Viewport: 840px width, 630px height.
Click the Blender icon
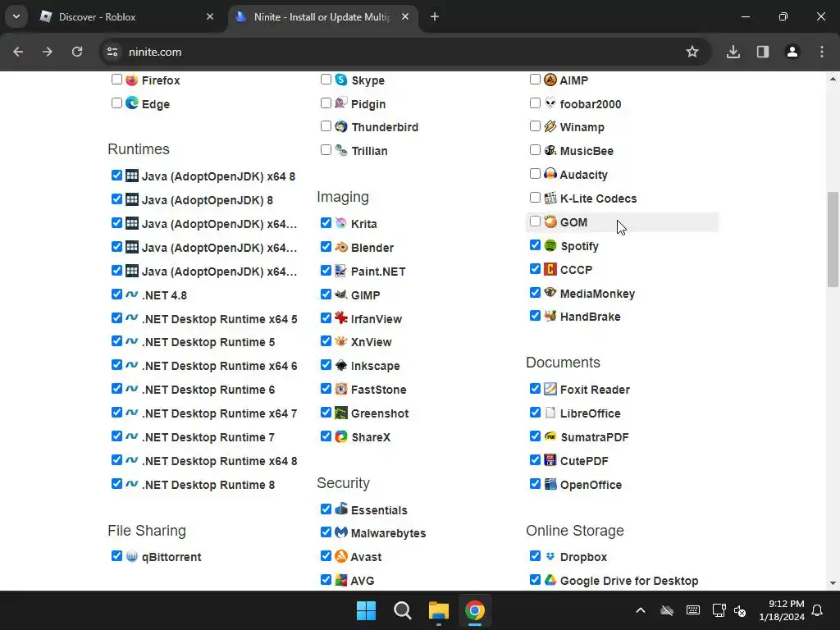coord(341,247)
